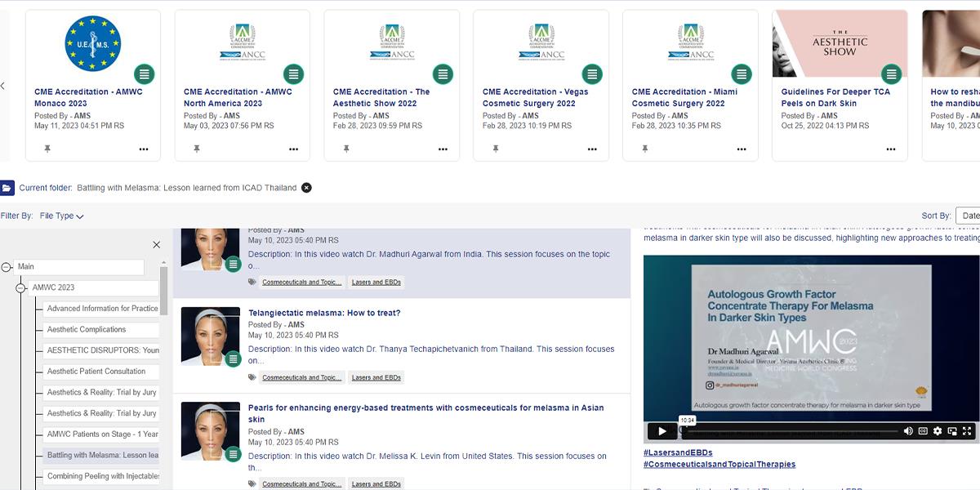The height and width of the screenshot is (490, 980).
Task: Open more options on Guidelines For Deeper TCA card
Action: point(891,149)
